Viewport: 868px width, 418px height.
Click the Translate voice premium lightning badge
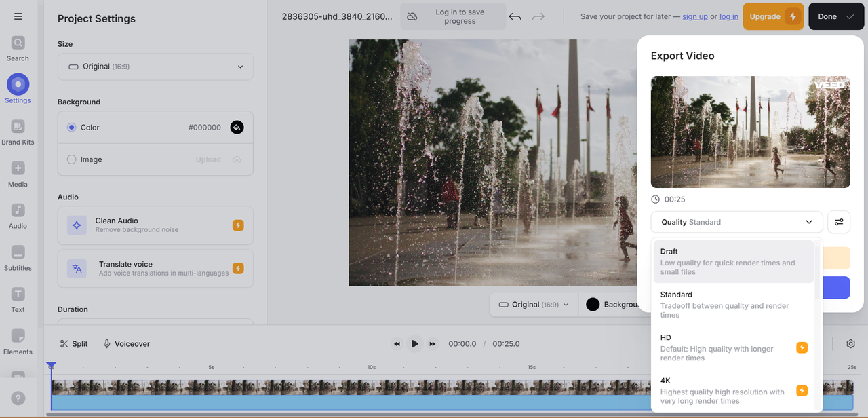point(238,268)
